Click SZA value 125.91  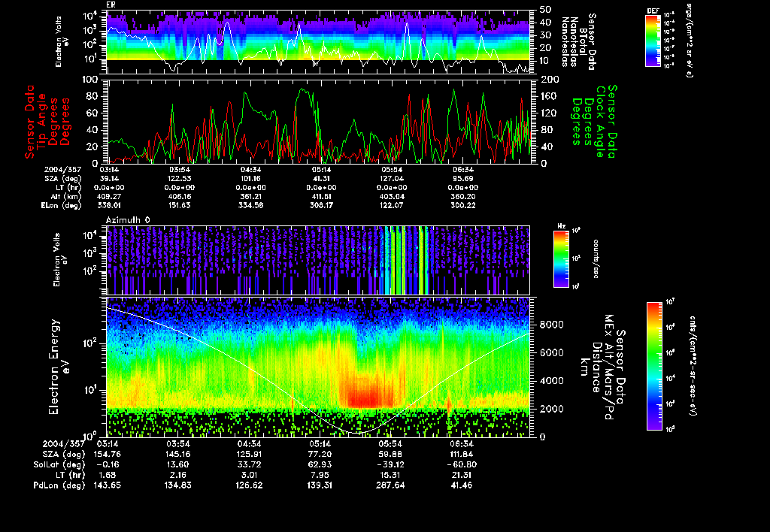pos(248,454)
